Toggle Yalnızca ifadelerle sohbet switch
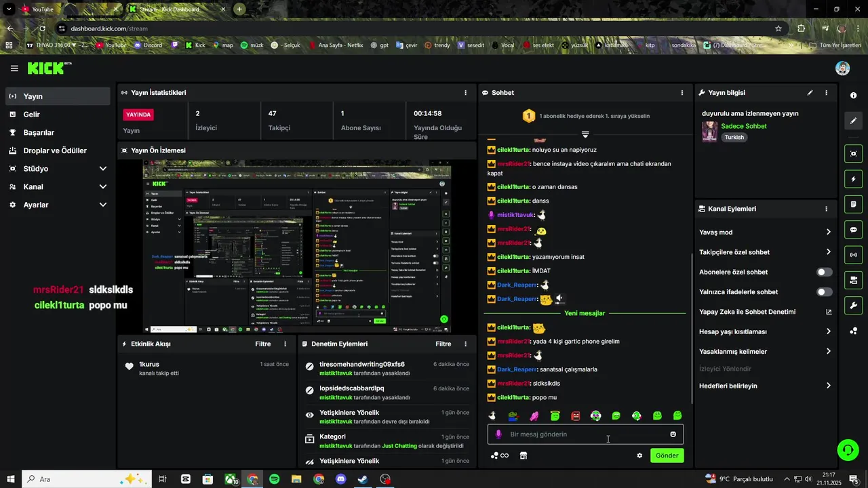 pyautogui.click(x=825, y=292)
